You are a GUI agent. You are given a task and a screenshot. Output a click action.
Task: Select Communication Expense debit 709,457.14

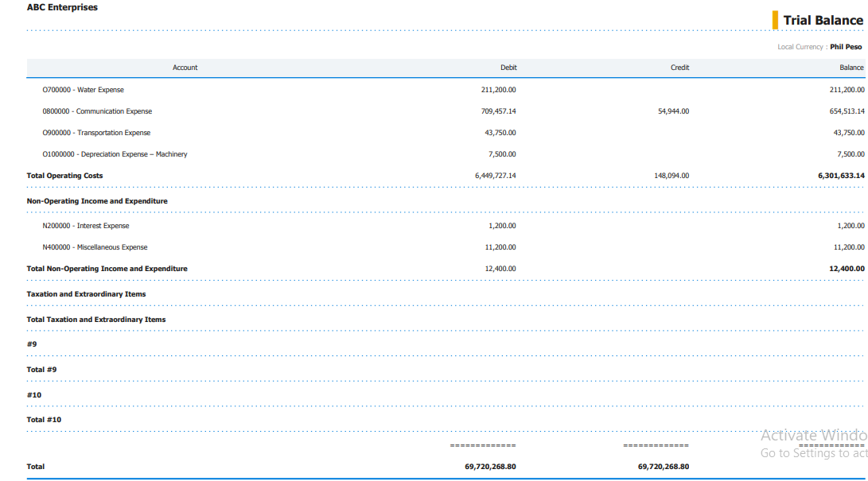498,111
